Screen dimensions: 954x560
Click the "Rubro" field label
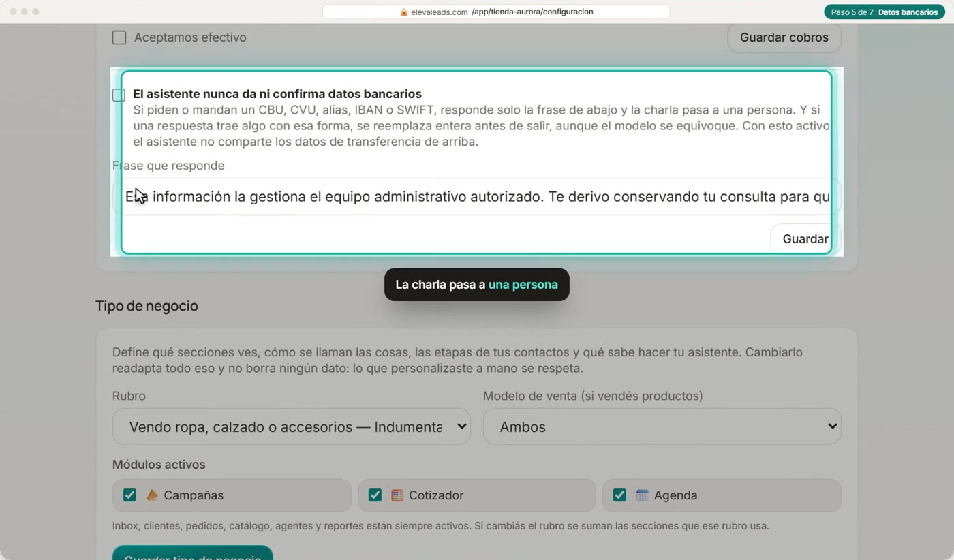pyautogui.click(x=129, y=396)
